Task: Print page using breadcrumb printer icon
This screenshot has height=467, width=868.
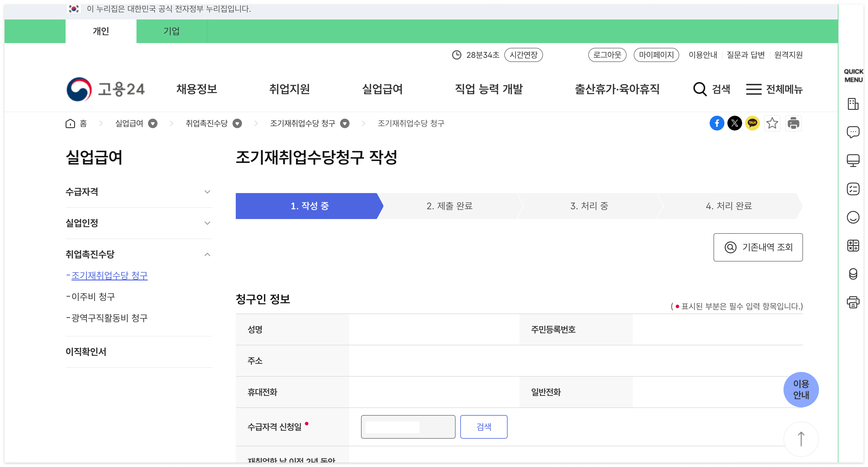Action: click(x=793, y=123)
